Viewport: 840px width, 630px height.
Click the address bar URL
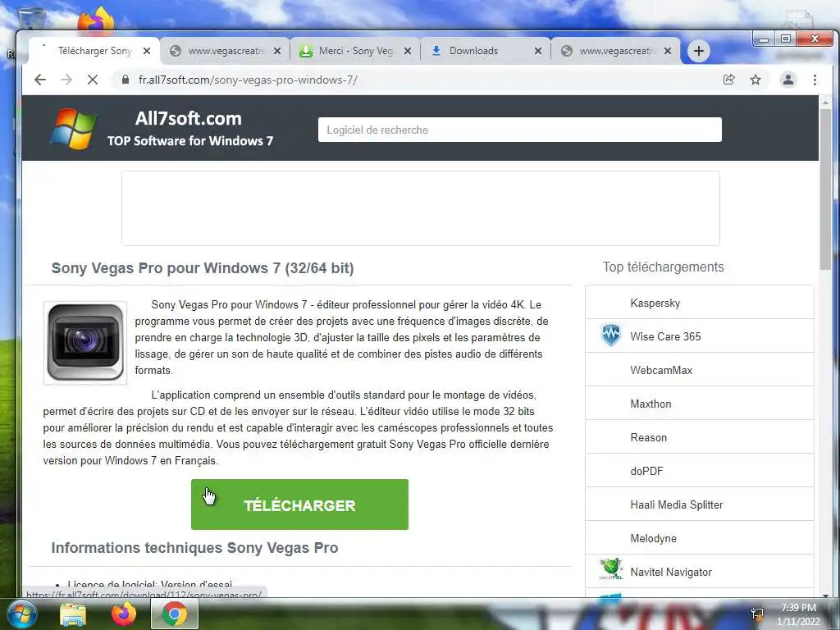click(x=248, y=80)
